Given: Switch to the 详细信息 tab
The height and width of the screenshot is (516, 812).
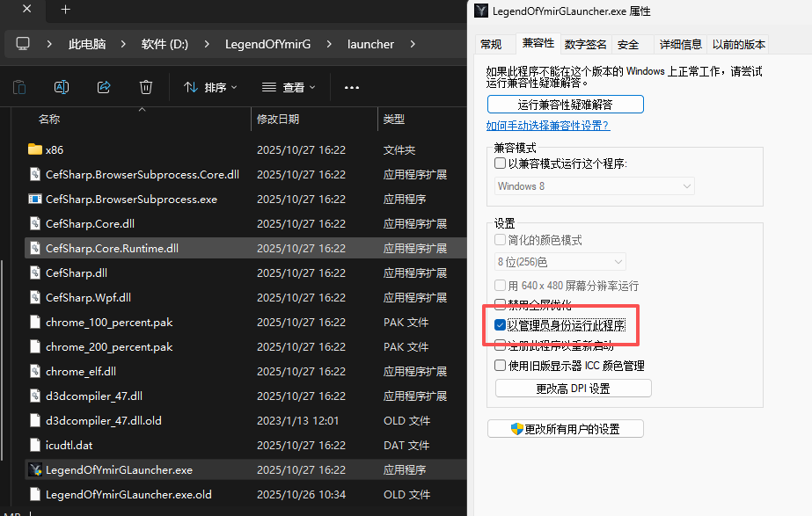Looking at the screenshot, I should [x=680, y=44].
